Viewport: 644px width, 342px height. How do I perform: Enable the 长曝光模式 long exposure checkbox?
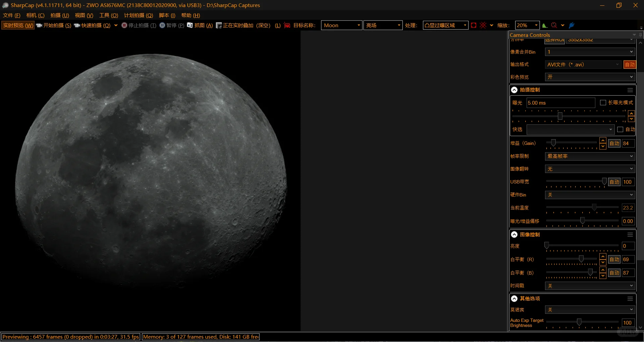[603, 103]
